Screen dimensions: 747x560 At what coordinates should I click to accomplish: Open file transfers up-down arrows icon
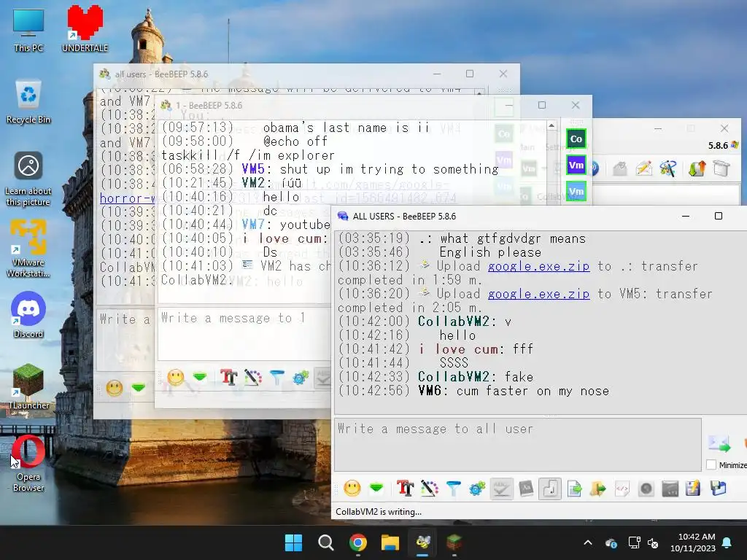697,168
